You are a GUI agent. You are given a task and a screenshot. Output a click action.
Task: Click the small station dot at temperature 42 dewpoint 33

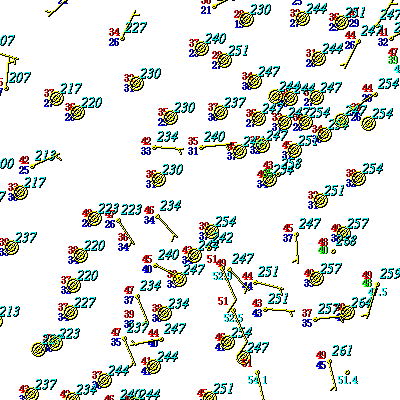coord(154,147)
